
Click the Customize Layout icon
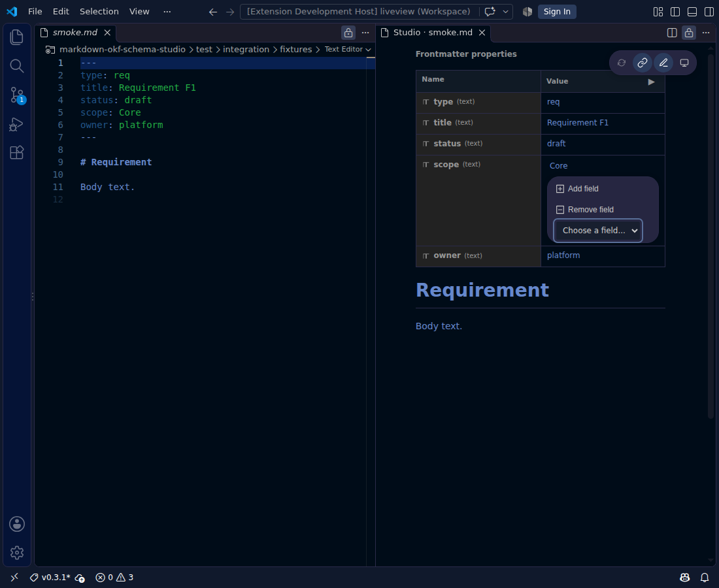pyautogui.click(x=658, y=12)
